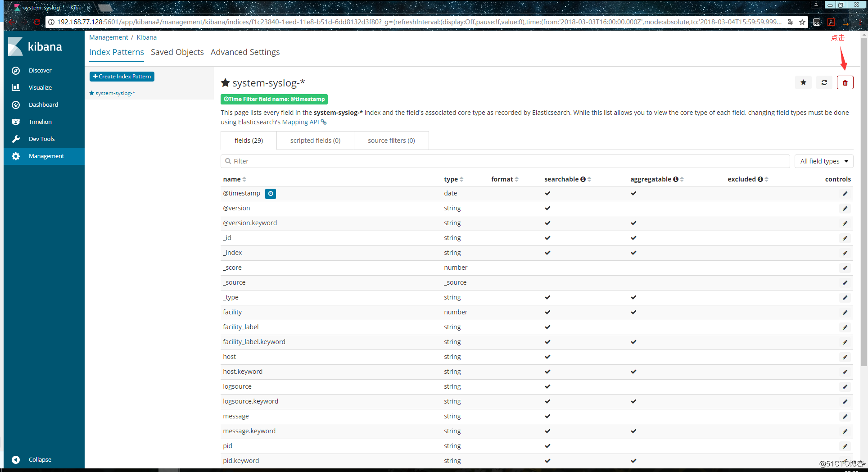The width and height of the screenshot is (868, 472).
Task: Edit the pid field pencil
Action: click(845, 446)
